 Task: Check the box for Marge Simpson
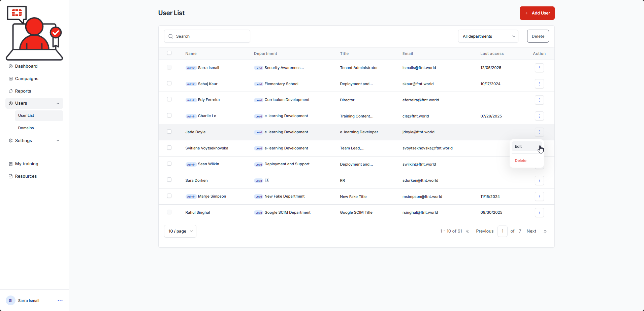click(169, 196)
